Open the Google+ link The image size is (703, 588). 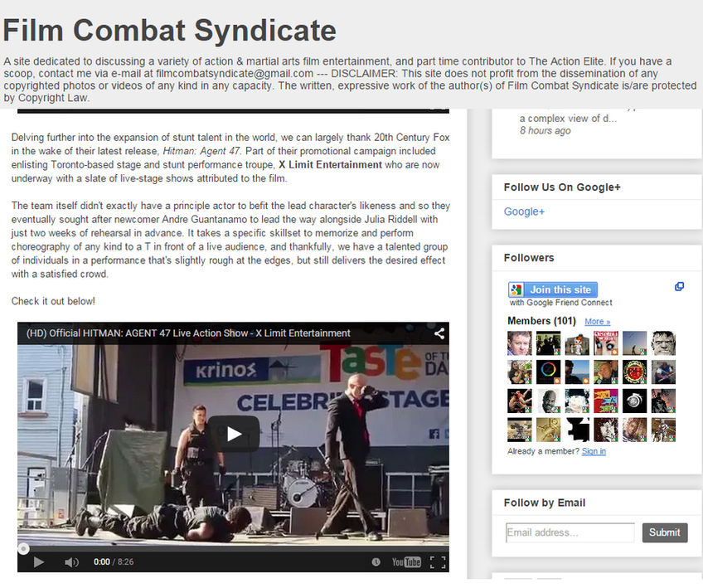(524, 211)
